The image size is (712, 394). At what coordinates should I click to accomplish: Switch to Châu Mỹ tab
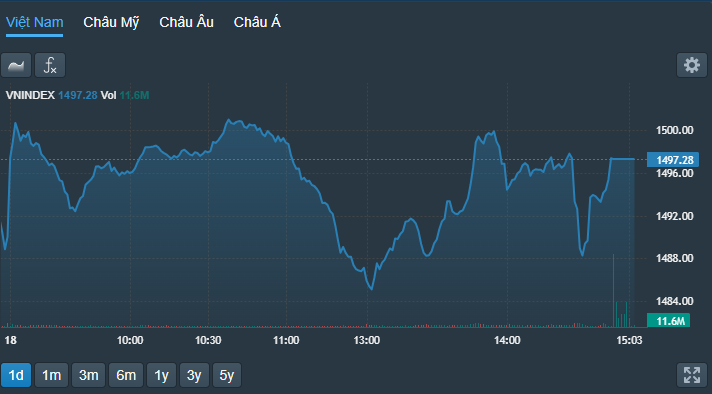coord(111,22)
